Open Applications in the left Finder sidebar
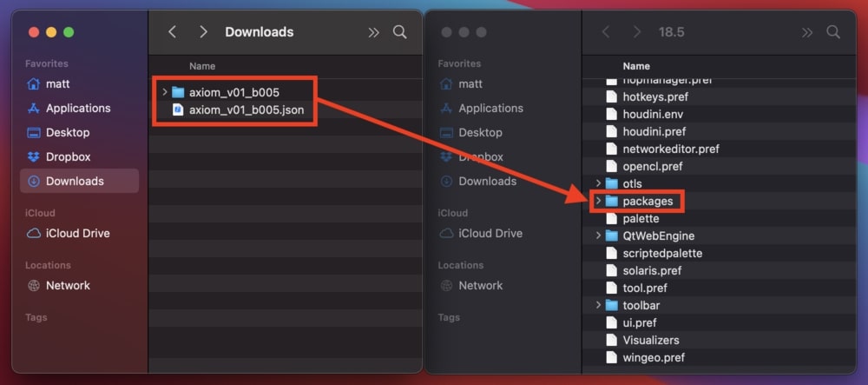 [78, 108]
